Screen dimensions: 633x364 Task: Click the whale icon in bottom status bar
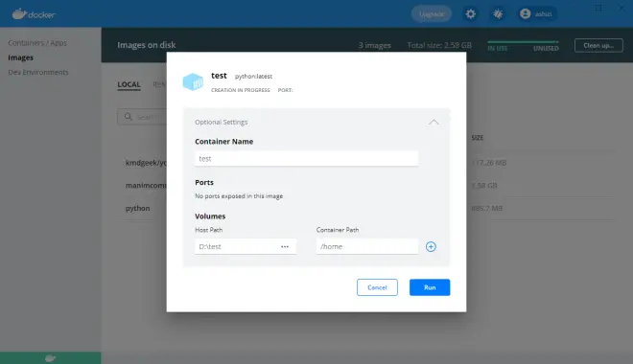(x=51, y=358)
